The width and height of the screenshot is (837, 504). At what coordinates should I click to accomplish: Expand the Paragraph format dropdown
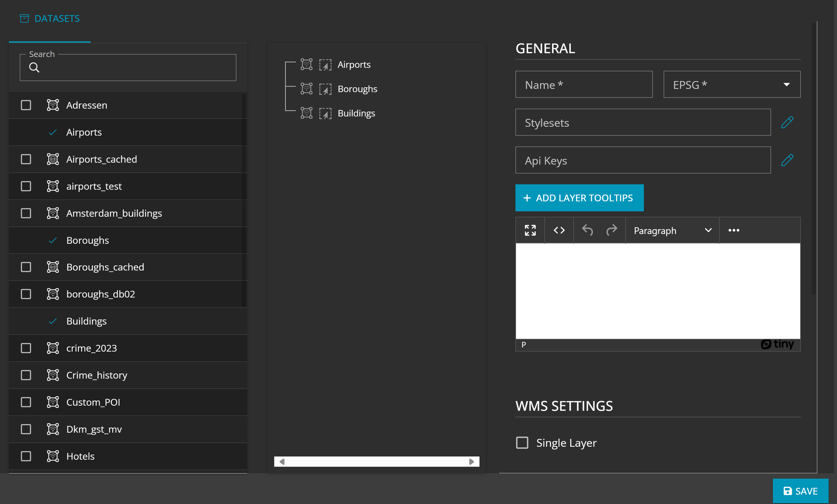point(672,230)
